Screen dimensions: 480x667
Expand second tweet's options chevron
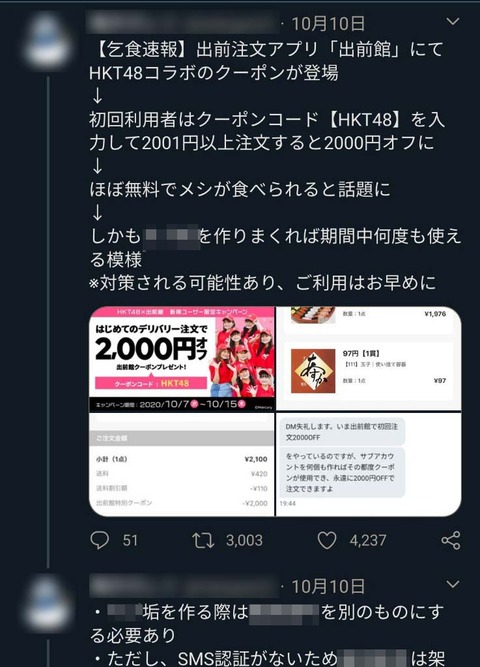(x=453, y=584)
